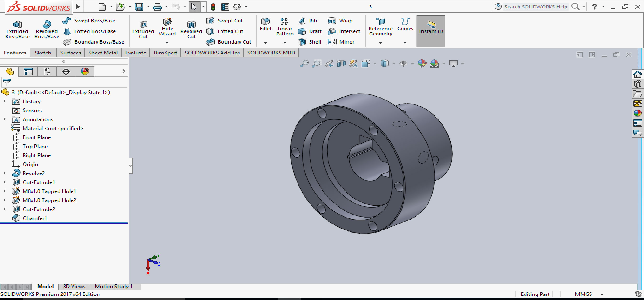Click the Rib feature tool
The image size is (644, 300).
click(x=308, y=20)
